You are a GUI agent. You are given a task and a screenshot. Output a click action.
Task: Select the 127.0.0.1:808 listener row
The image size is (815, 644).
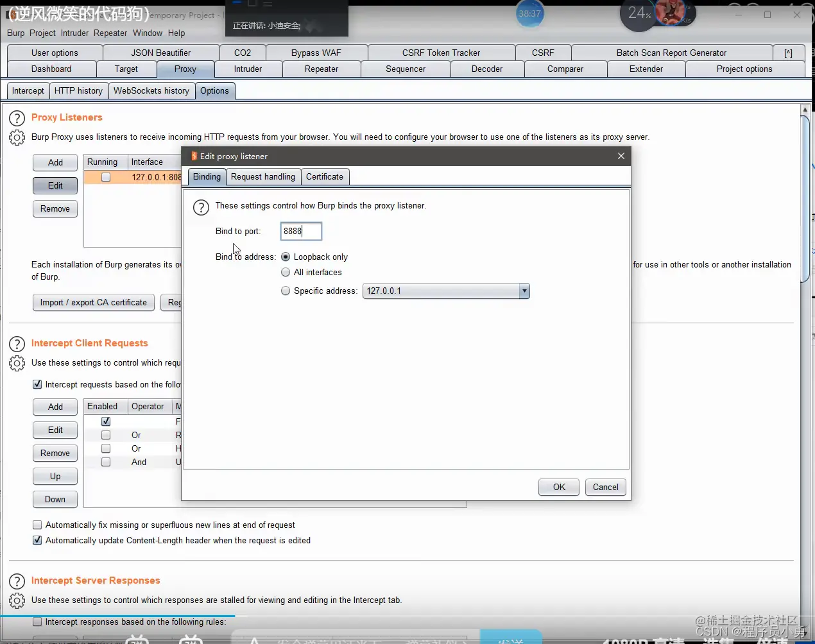[133, 177]
